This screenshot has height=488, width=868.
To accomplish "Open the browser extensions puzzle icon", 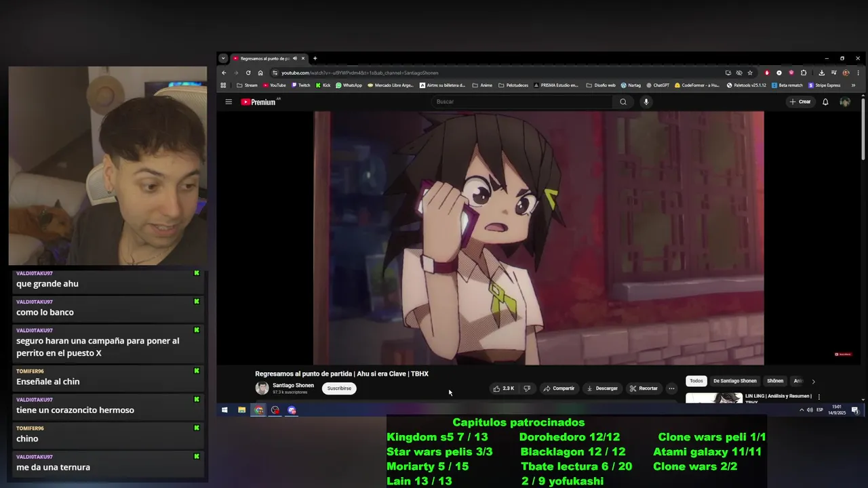I will tap(804, 73).
